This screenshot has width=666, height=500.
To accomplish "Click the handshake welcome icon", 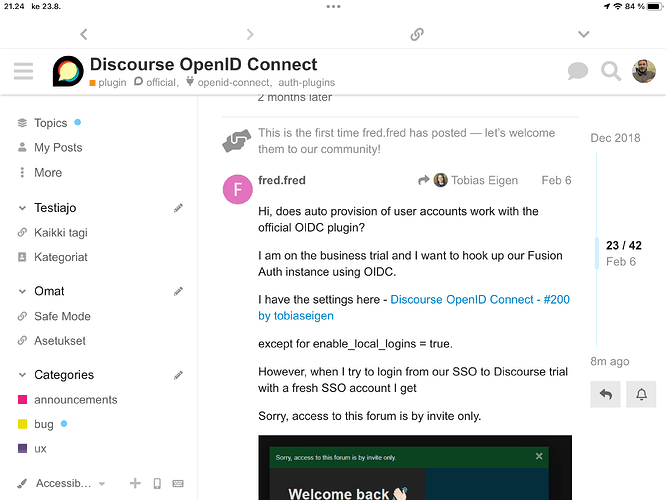I will pyautogui.click(x=237, y=141).
